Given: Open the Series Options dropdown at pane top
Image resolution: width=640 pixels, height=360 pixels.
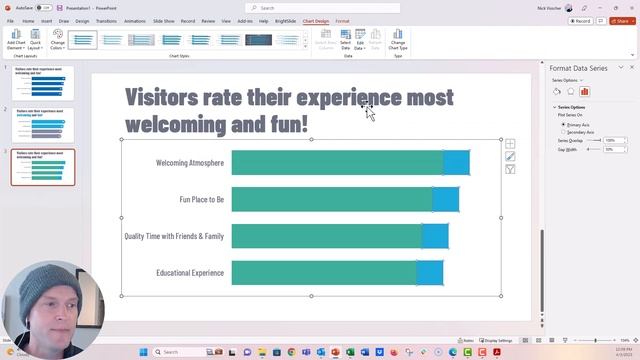Looking at the screenshot, I should point(567,80).
